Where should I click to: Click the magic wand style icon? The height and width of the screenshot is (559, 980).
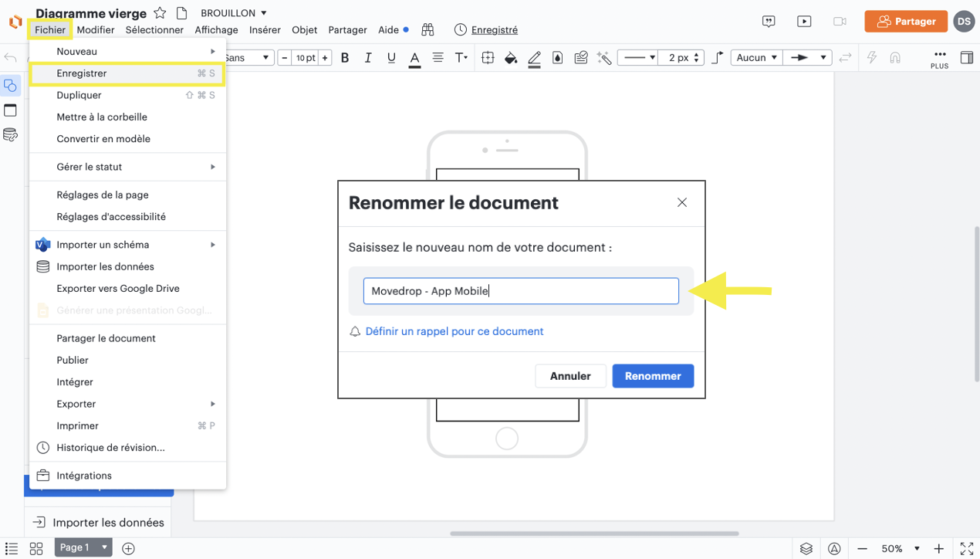pyautogui.click(x=604, y=58)
